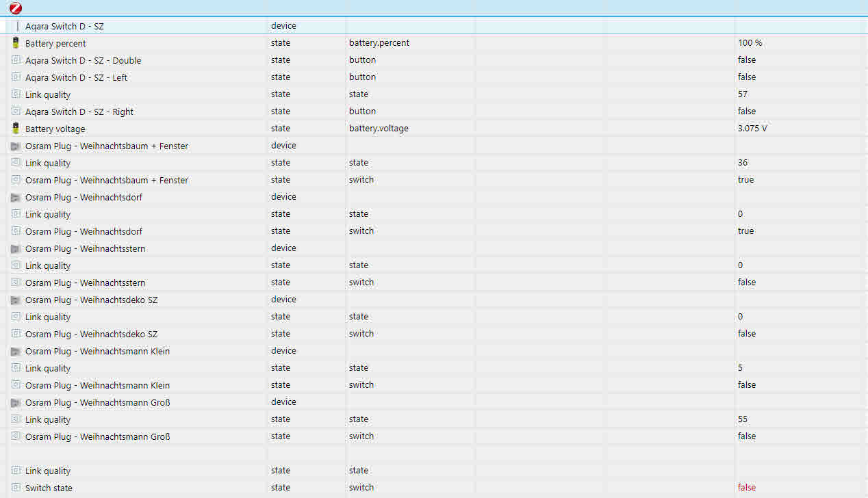Click false value in Aqara Switch Double row
This screenshot has width=868, height=498.
[747, 60]
